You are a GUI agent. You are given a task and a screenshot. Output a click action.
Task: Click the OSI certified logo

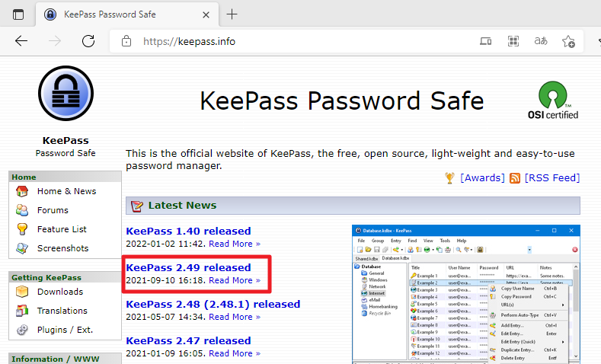point(553,101)
